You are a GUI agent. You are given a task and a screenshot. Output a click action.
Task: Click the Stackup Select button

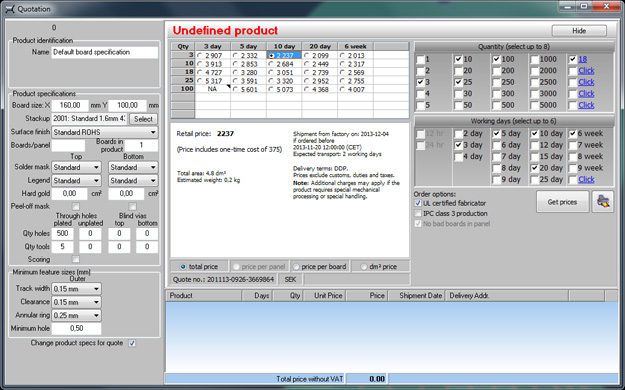coord(143,119)
